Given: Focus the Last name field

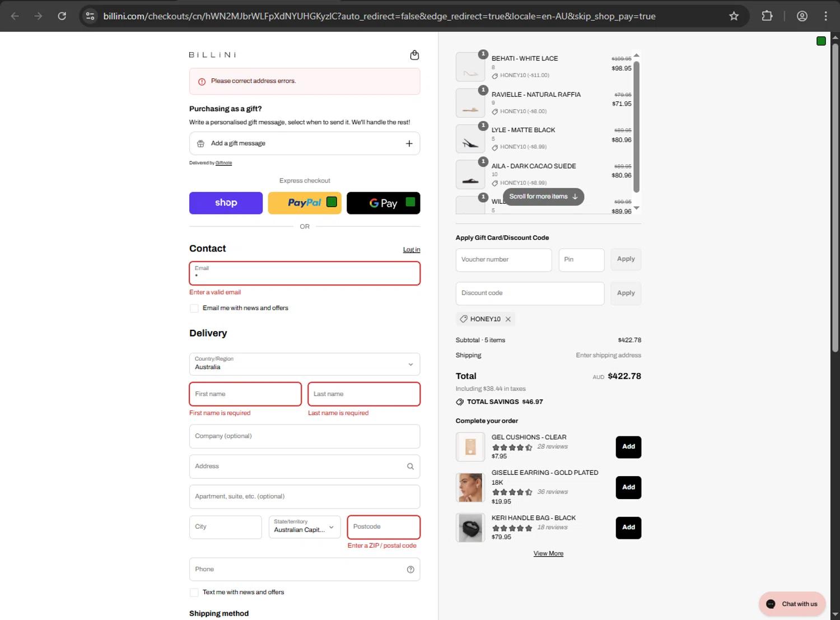Looking at the screenshot, I should [364, 394].
